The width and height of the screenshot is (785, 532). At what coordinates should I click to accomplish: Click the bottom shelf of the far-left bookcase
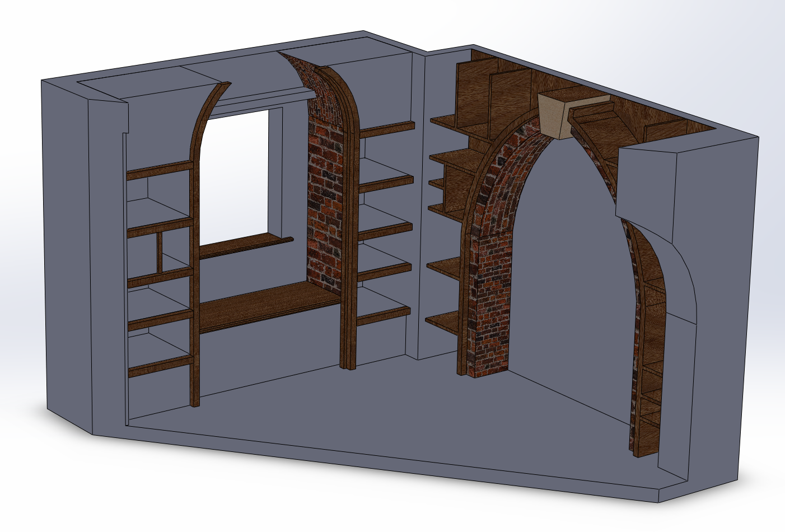[x=160, y=366]
